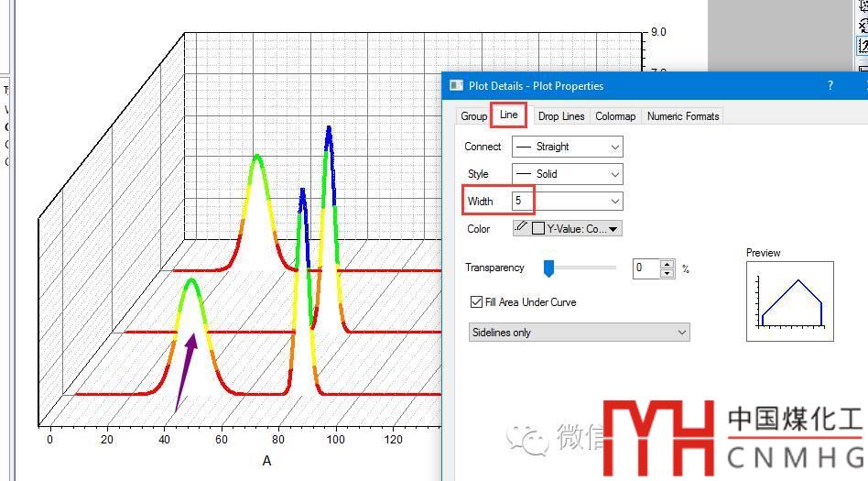Expand the Sidelines only fill dropdown

pyautogui.click(x=681, y=333)
